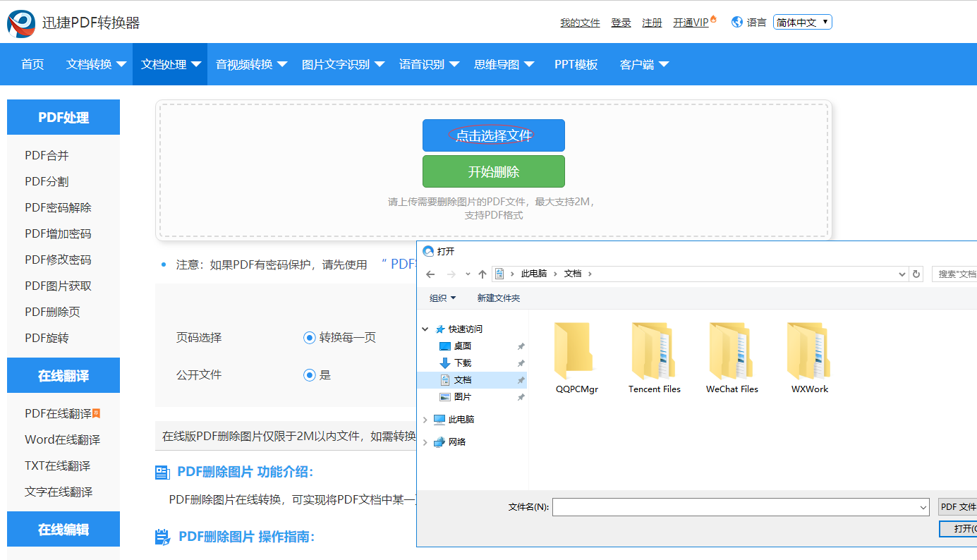The image size is (977, 560).
Task: Open PDF旋转 in the sidebar
Action: tap(47, 338)
